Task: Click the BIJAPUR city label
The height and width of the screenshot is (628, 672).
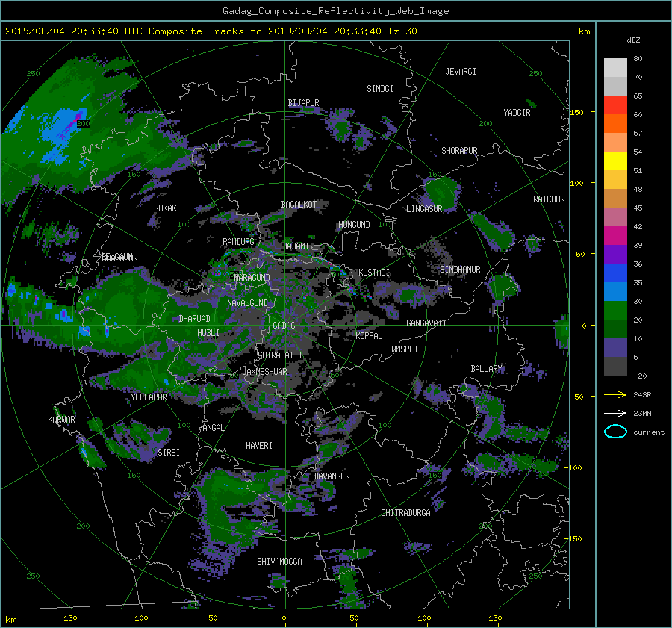Action: (303, 103)
